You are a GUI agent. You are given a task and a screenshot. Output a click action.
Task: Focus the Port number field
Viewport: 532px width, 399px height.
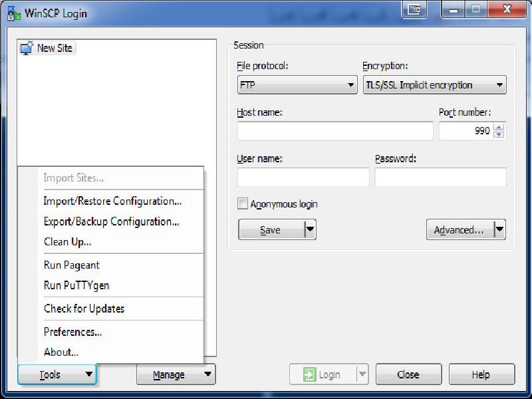pos(465,130)
